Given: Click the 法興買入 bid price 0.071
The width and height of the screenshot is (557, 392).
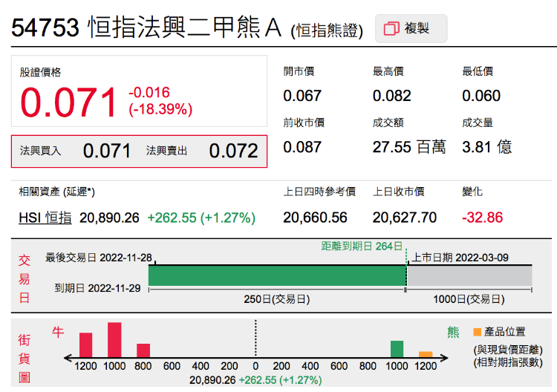Looking at the screenshot, I should pyautogui.click(x=106, y=151).
